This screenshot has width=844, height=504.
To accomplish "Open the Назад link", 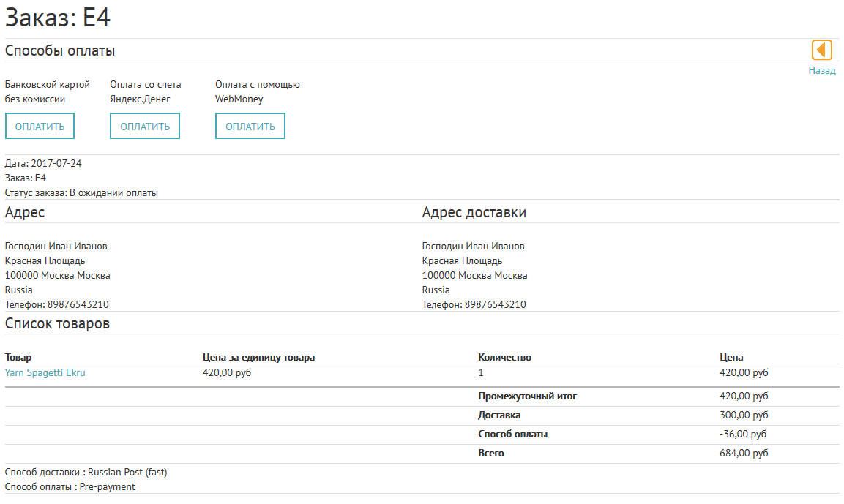I will 822,70.
